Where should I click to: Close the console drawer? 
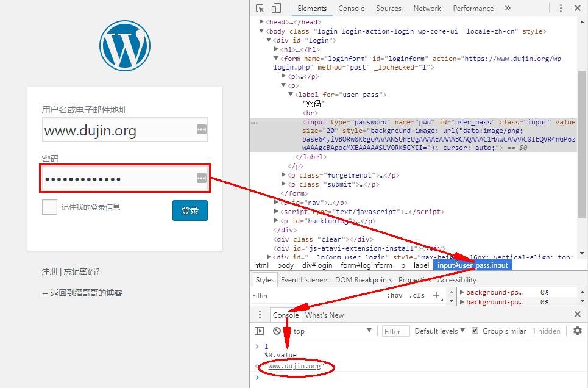[x=578, y=314]
